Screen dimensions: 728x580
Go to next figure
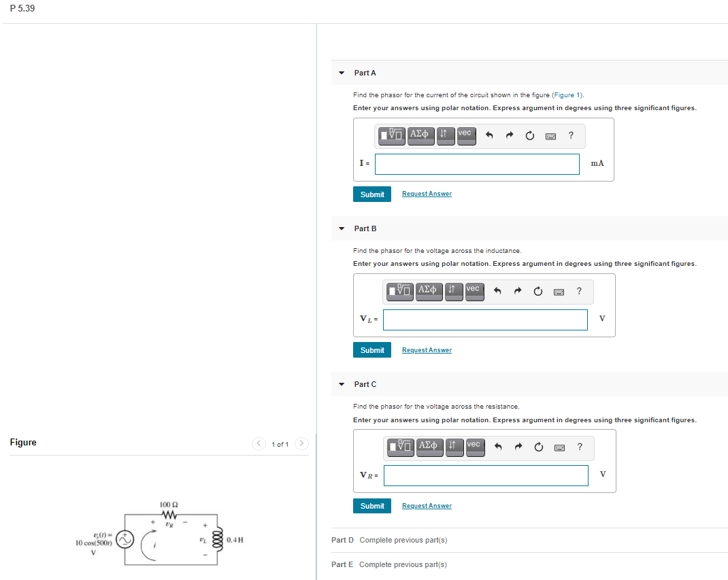point(301,443)
